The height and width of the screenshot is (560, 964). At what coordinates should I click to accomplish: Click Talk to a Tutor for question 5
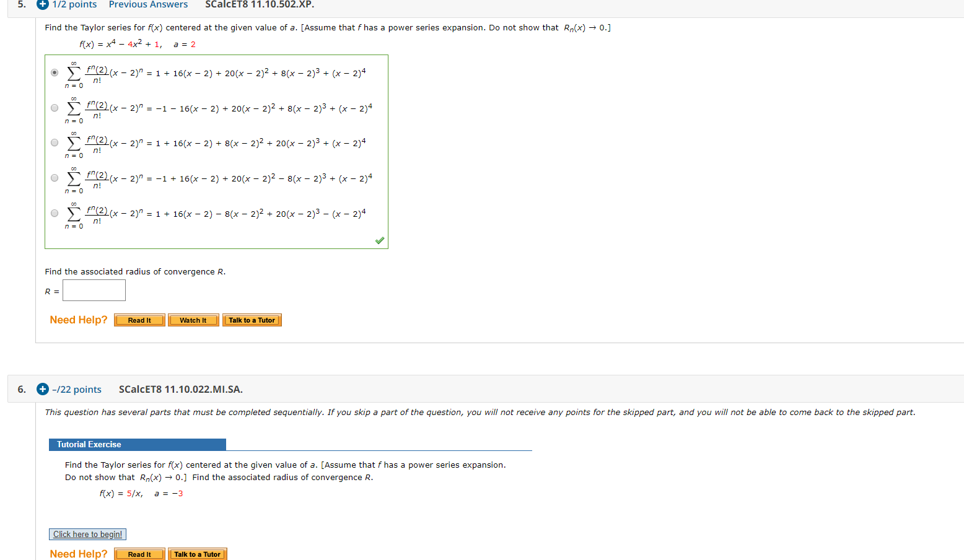click(252, 320)
